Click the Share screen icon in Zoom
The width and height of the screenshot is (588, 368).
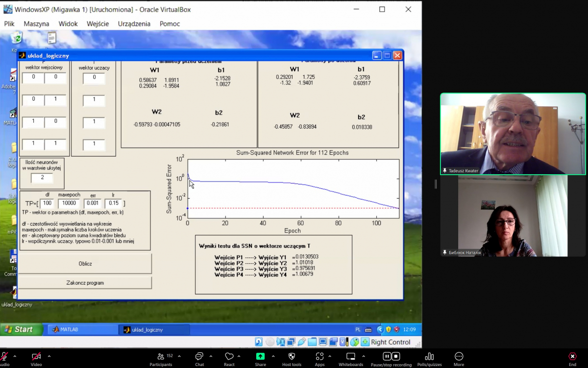pos(260,356)
